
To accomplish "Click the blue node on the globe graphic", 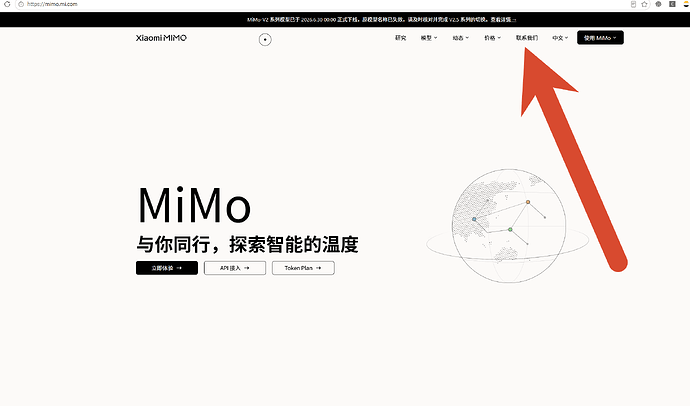I will (474, 219).
